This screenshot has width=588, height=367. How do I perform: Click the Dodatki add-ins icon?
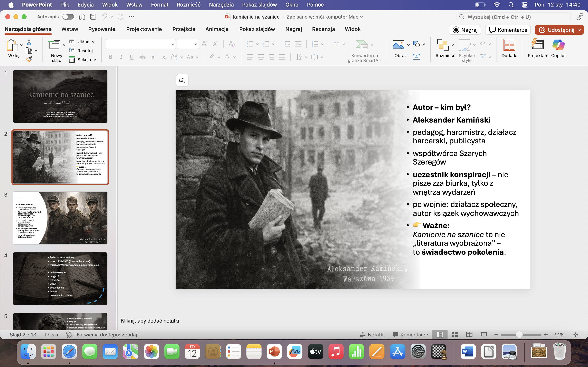click(509, 45)
